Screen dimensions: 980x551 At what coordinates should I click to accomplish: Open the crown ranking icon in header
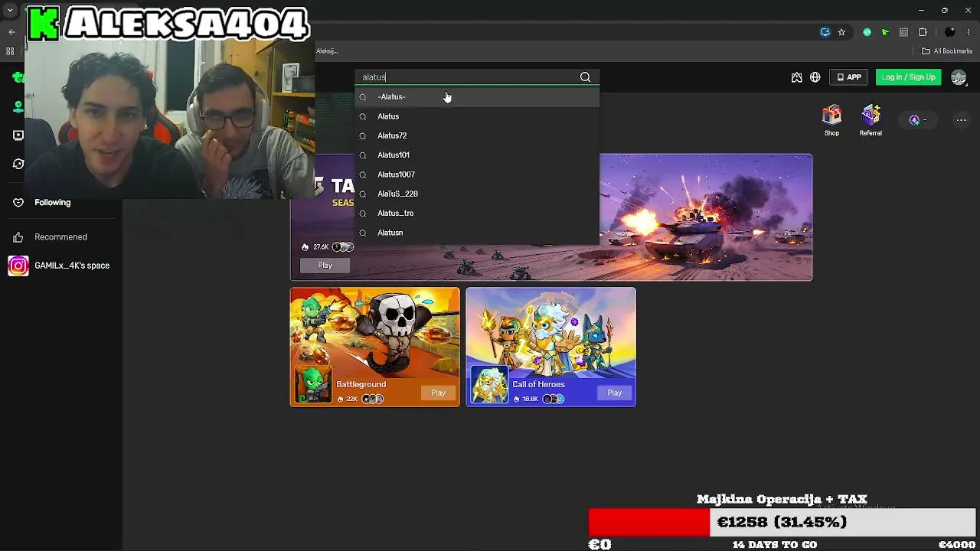click(796, 77)
